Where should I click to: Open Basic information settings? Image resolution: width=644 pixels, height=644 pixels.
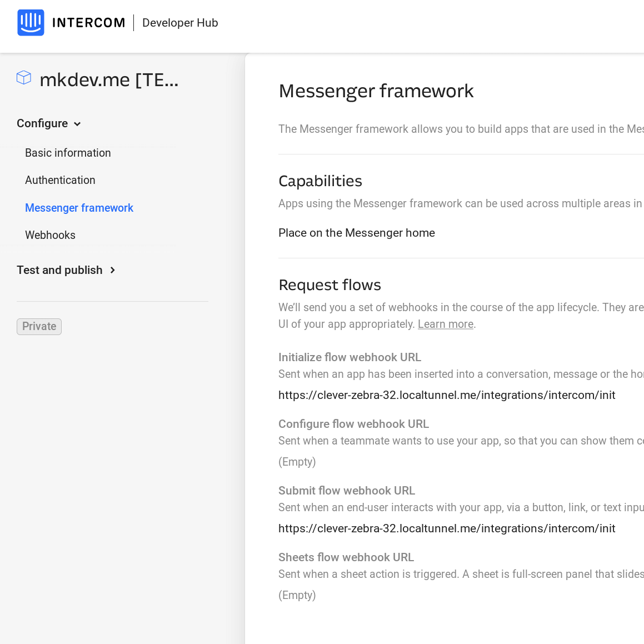pos(68,153)
